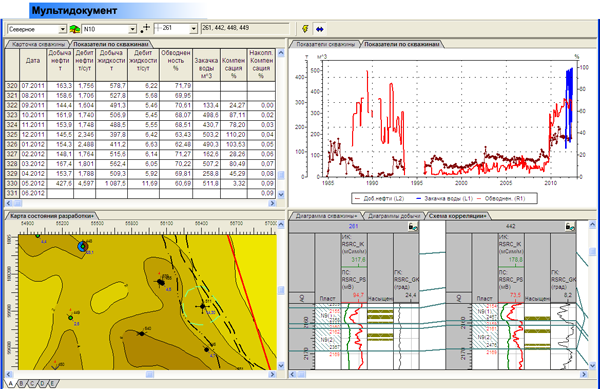Screen dimensions: 600x389
Task: Open the well 261 selector dropdown
Action: [193, 29]
